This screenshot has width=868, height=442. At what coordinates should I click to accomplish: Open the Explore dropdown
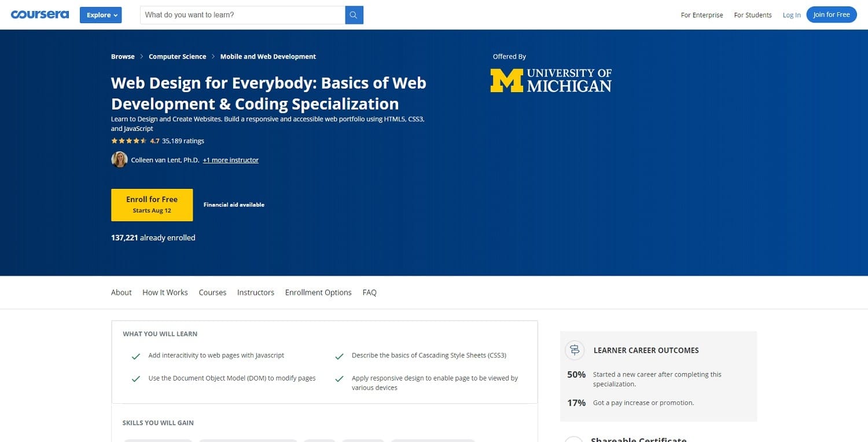coord(100,15)
